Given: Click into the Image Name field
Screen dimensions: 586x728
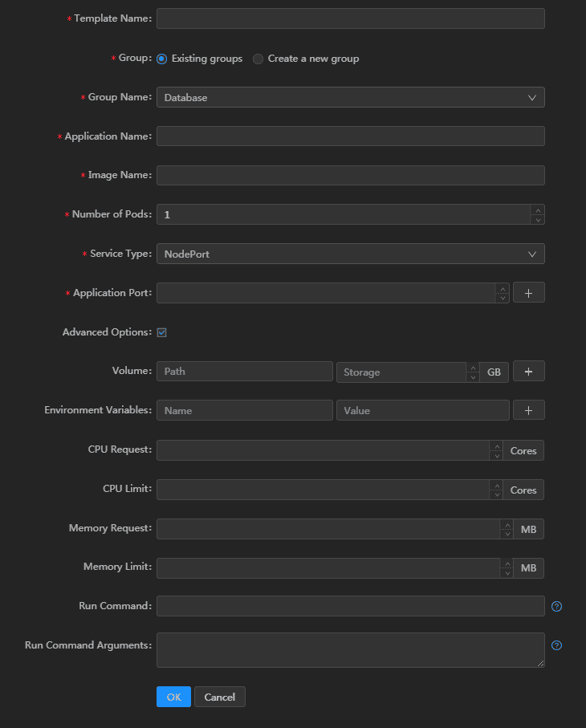Looking at the screenshot, I should click(351, 176).
